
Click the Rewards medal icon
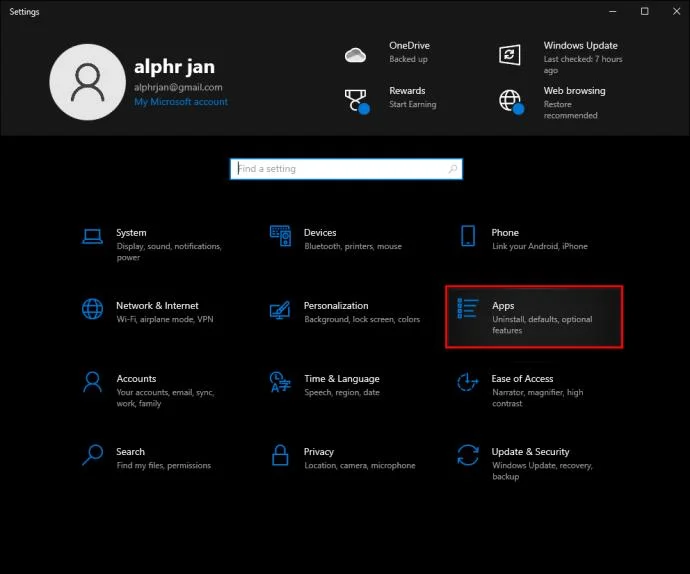click(x=357, y=102)
